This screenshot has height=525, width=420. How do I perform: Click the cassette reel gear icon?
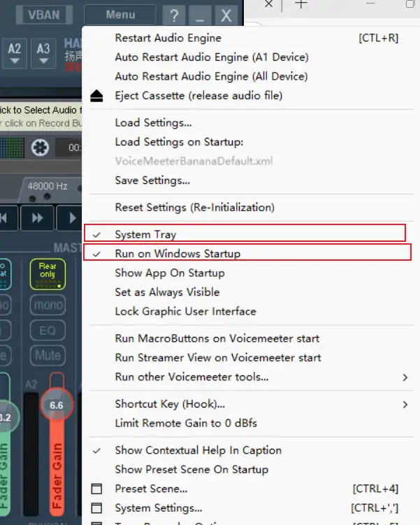(x=41, y=148)
